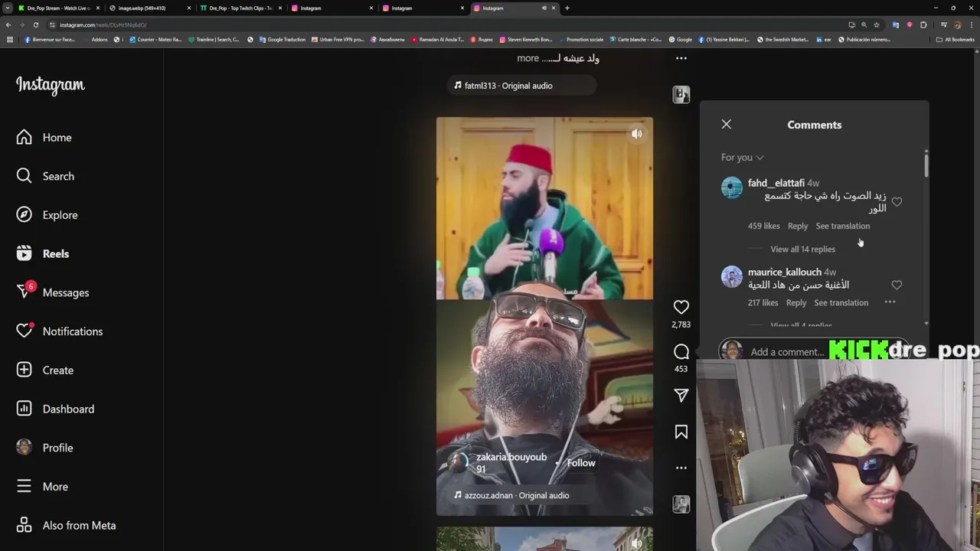Expand caption with more link
The image size is (980, 551).
coord(528,58)
